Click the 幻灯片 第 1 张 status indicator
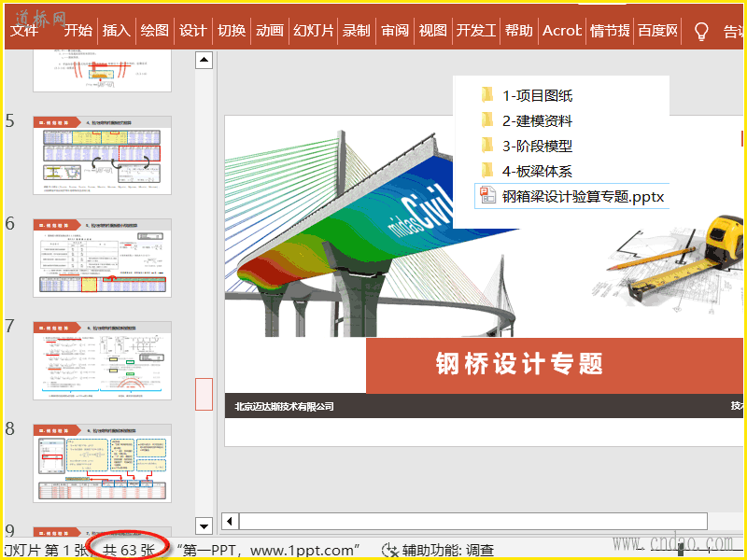The width and height of the screenshot is (747, 560). coord(46,551)
